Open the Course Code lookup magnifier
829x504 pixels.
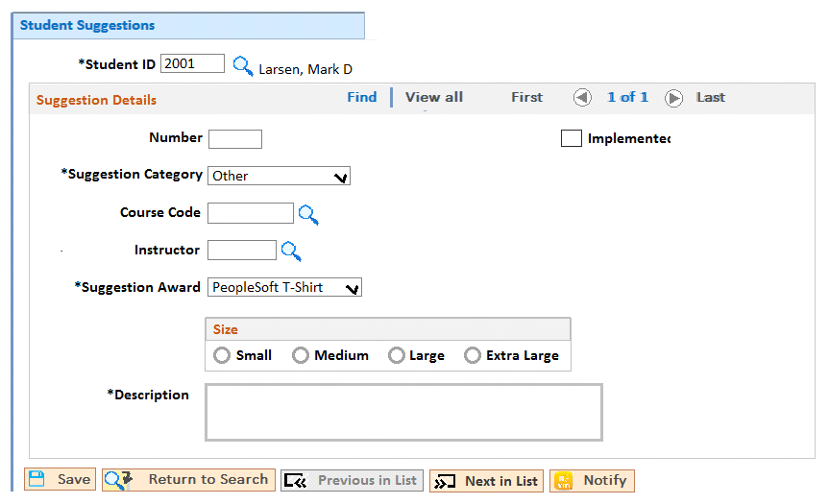click(308, 214)
